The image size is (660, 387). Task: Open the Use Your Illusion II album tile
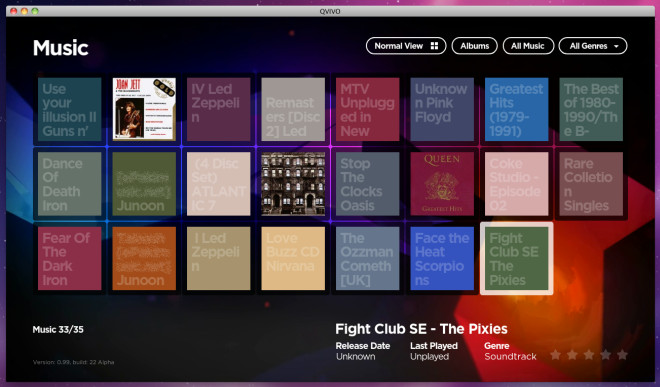[69, 109]
